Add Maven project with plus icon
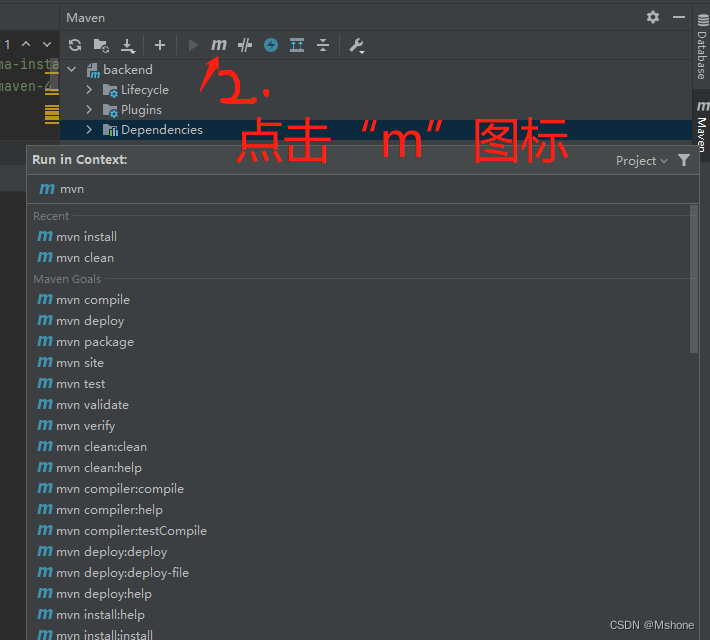 point(159,45)
